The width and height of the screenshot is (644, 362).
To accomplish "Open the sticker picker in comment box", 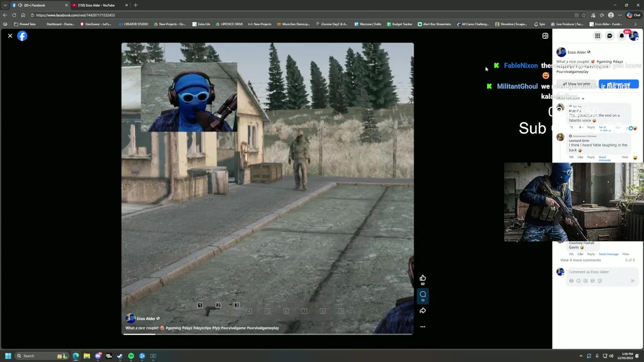I will 599,281.
